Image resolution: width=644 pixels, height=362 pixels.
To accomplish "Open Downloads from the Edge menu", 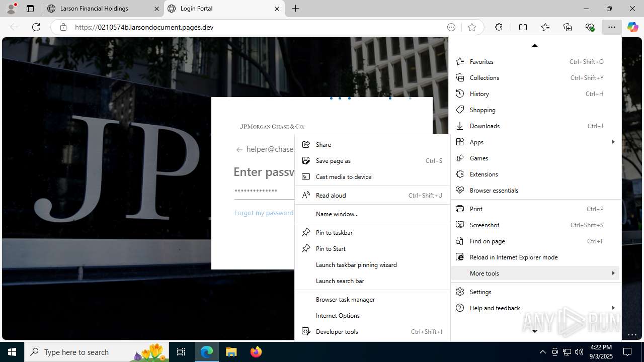I will [x=535, y=126].
